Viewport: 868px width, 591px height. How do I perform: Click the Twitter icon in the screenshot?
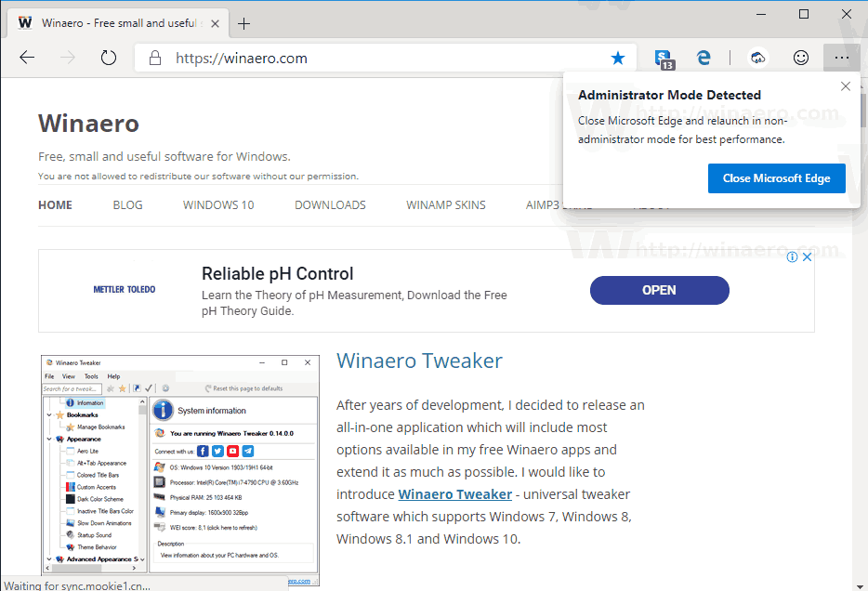[x=218, y=452]
